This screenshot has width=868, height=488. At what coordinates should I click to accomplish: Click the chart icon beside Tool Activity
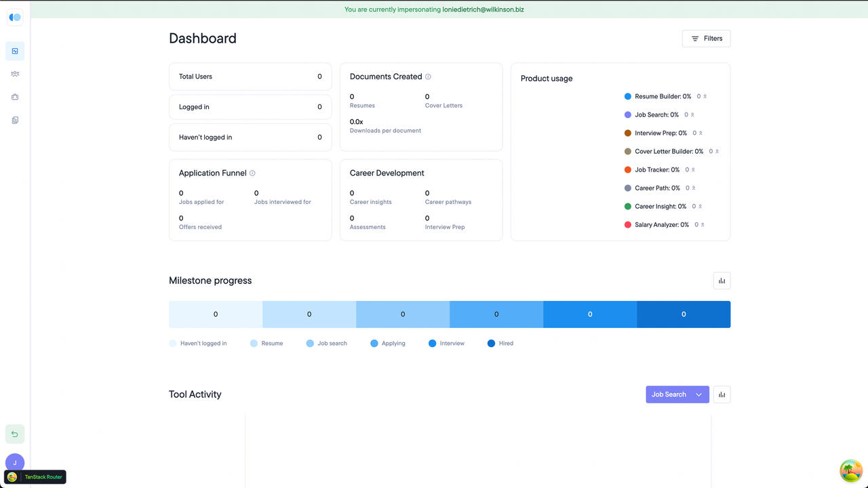(722, 394)
